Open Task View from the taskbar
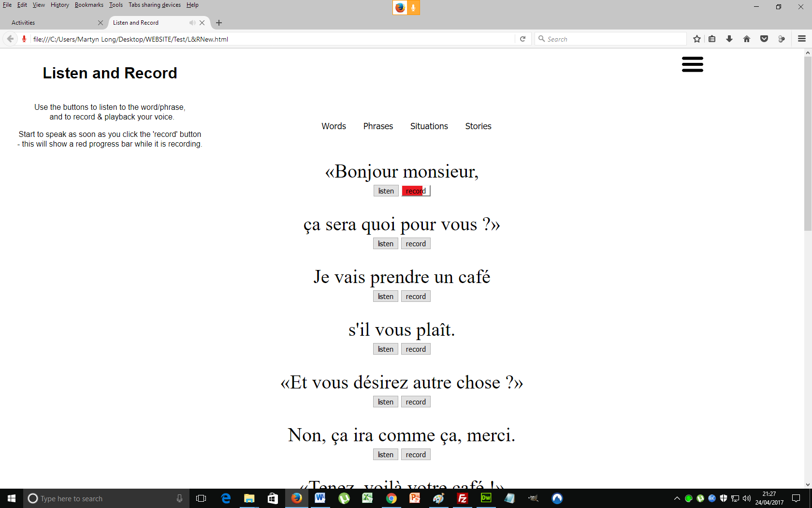Image resolution: width=812 pixels, height=508 pixels. point(201,498)
